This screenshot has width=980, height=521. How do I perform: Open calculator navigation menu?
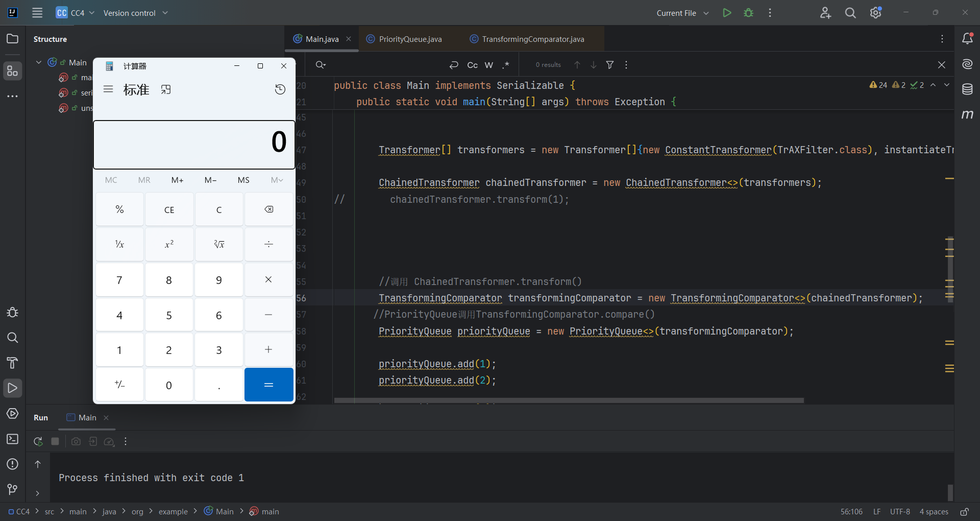(x=108, y=89)
